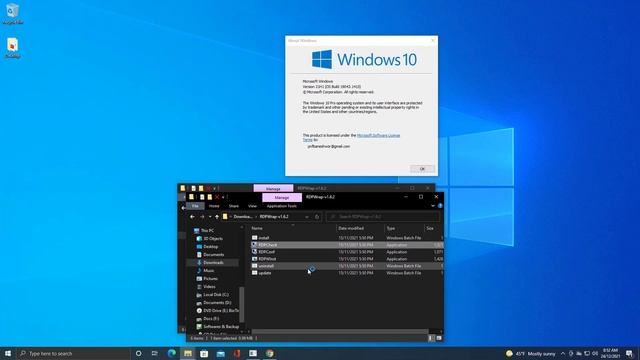
Task: Click the RDPWrap-v1.6.2 breadcrumb segment
Action: [x=274, y=217]
